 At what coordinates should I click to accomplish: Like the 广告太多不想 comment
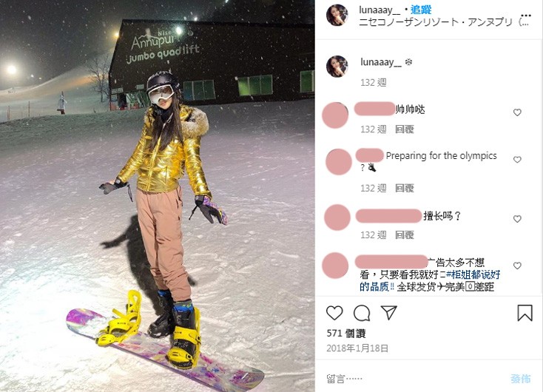click(517, 266)
